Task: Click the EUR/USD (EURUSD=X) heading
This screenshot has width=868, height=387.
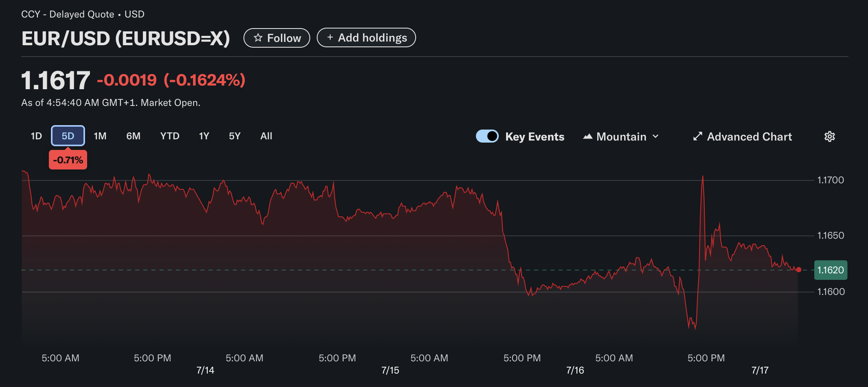Action: coord(125,39)
